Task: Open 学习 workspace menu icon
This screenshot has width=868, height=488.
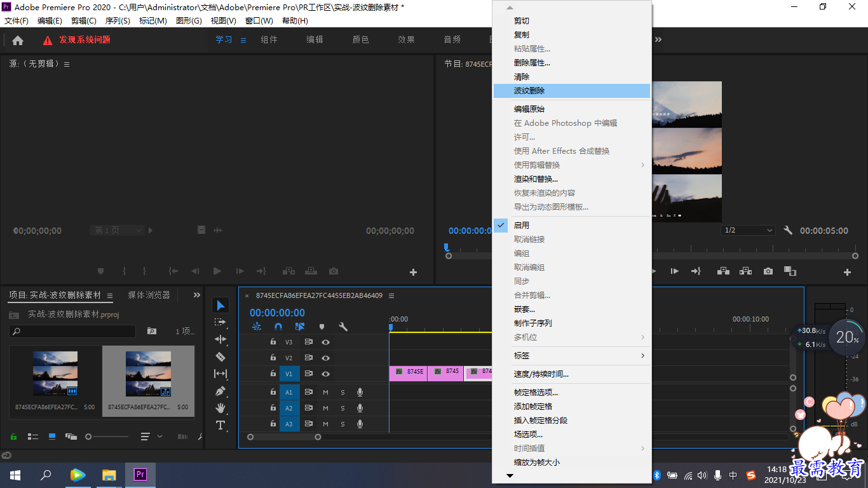Action: [243, 40]
